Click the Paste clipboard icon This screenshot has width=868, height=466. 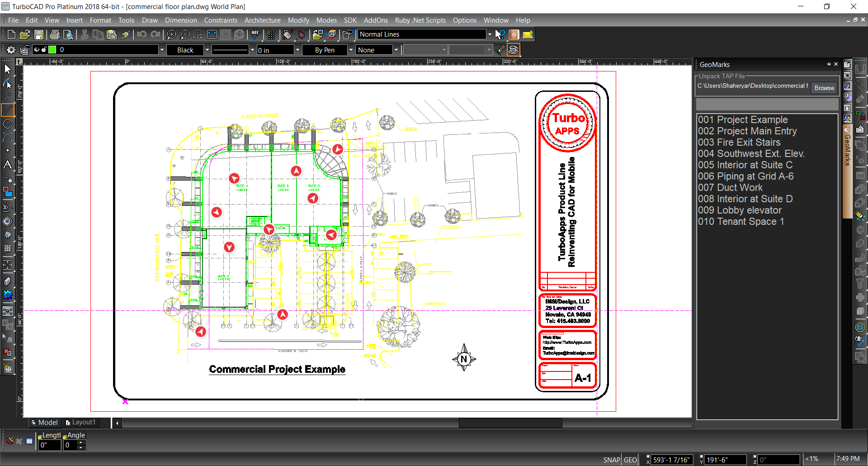tap(112, 34)
